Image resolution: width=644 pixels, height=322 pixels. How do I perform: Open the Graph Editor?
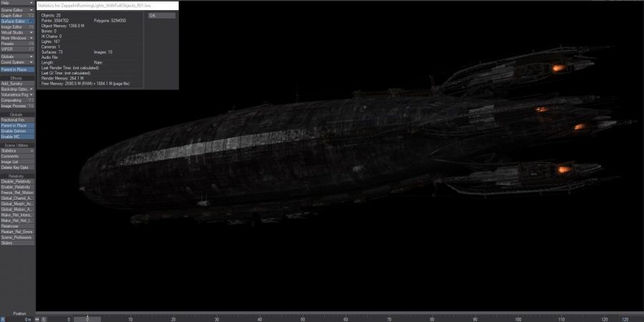[x=17, y=16]
